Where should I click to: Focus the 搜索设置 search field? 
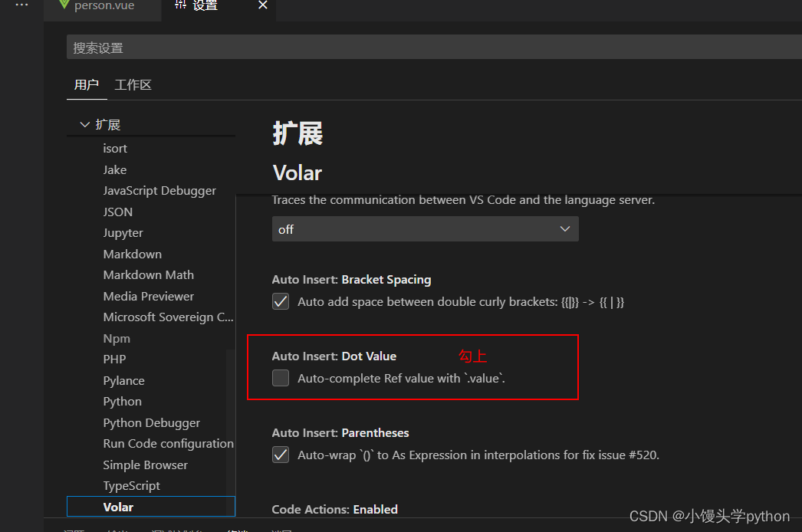(x=434, y=47)
